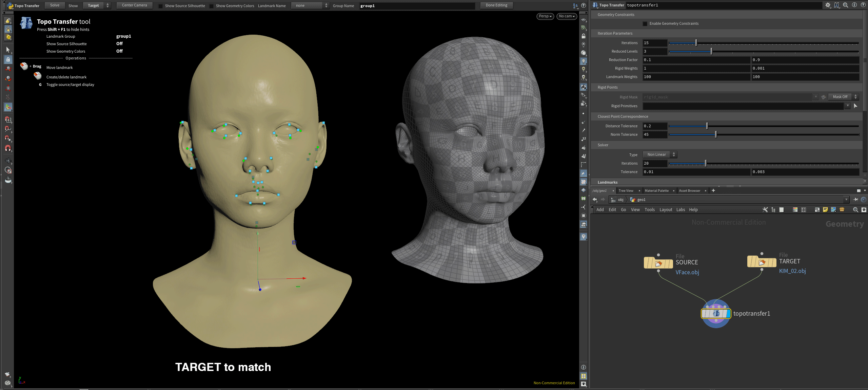
Task: Open the Landmark Name none dropdown
Action: [310, 5]
